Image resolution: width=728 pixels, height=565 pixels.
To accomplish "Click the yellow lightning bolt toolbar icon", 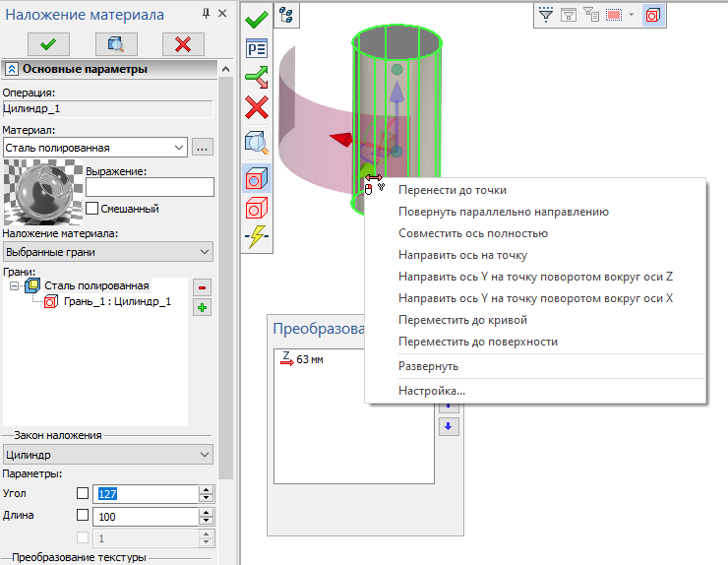I will tap(257, 237).
